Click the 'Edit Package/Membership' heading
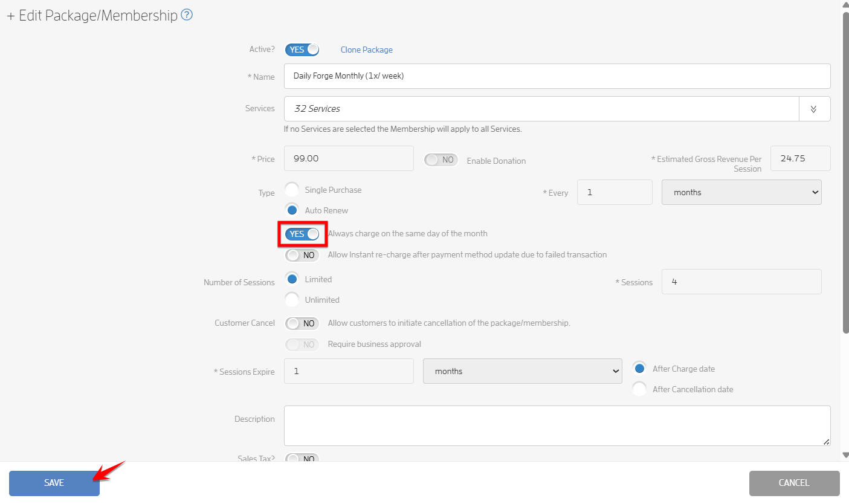 [92, 16]
